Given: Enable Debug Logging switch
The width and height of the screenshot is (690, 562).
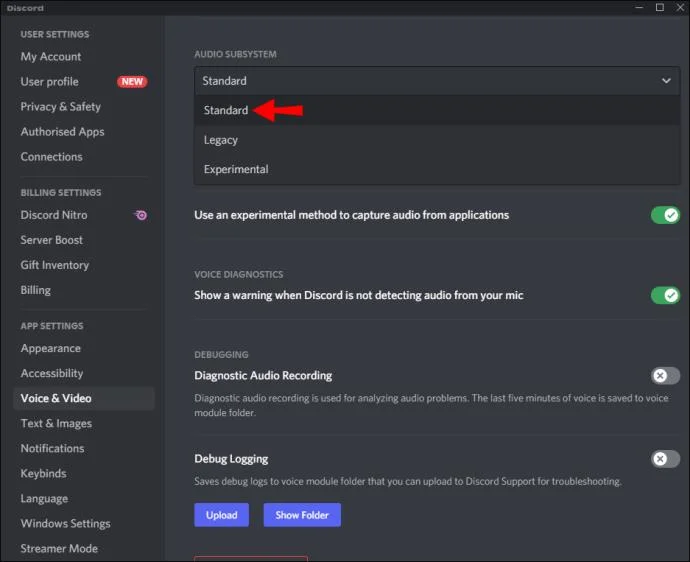Looking at the screenshot, I should pyautogui.click(x=665, y=459).
